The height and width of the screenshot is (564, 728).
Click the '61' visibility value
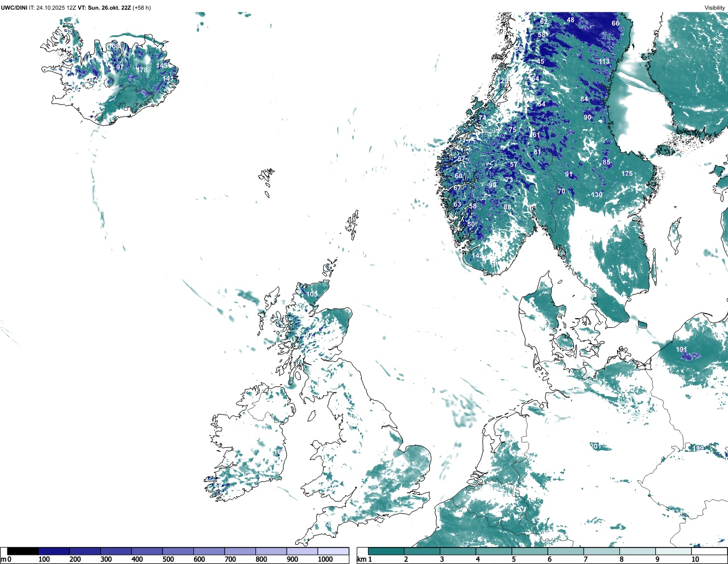click(536, 135)
